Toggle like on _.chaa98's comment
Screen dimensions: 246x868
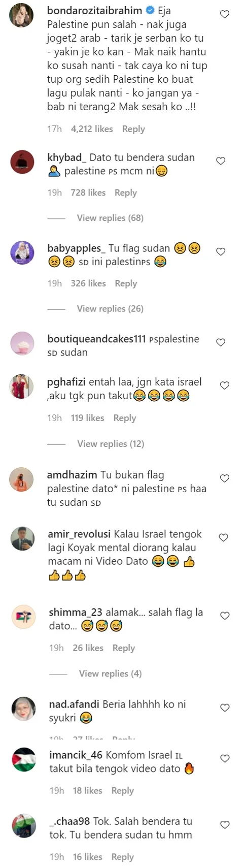pos(225,824)
